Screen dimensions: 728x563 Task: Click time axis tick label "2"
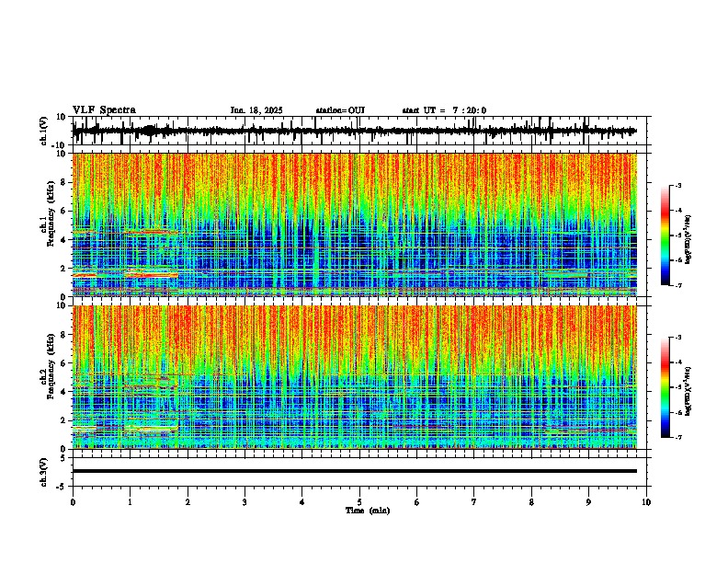pyautogui.click(x=188, y=502)
